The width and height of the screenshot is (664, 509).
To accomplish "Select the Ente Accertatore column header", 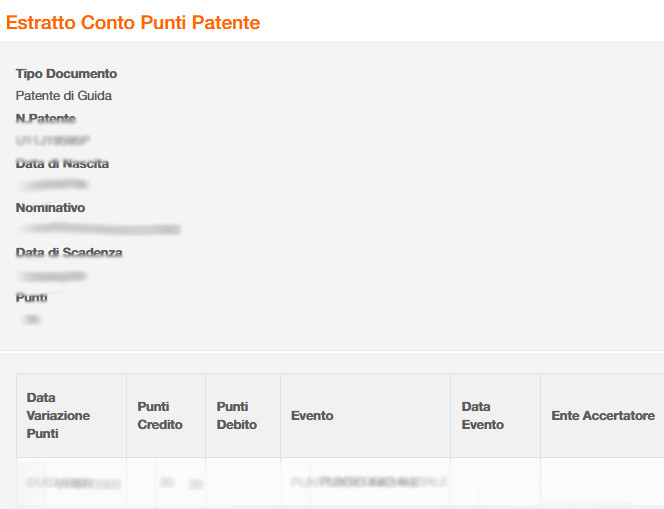I will 603,416.
